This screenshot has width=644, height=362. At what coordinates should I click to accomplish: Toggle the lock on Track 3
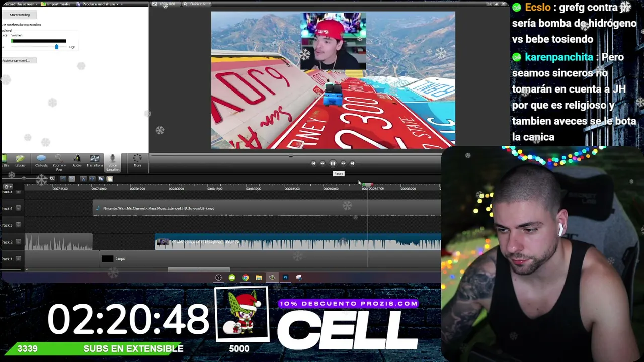click(x=18, y=225)
